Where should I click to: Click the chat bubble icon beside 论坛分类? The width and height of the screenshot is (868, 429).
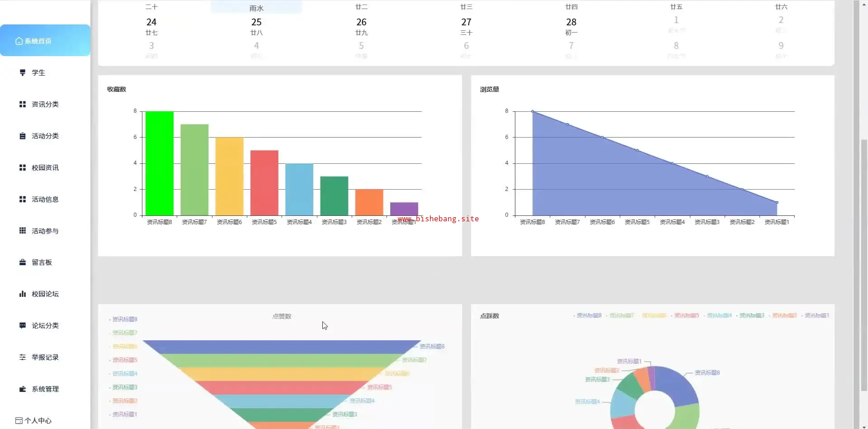pos(23,325)
